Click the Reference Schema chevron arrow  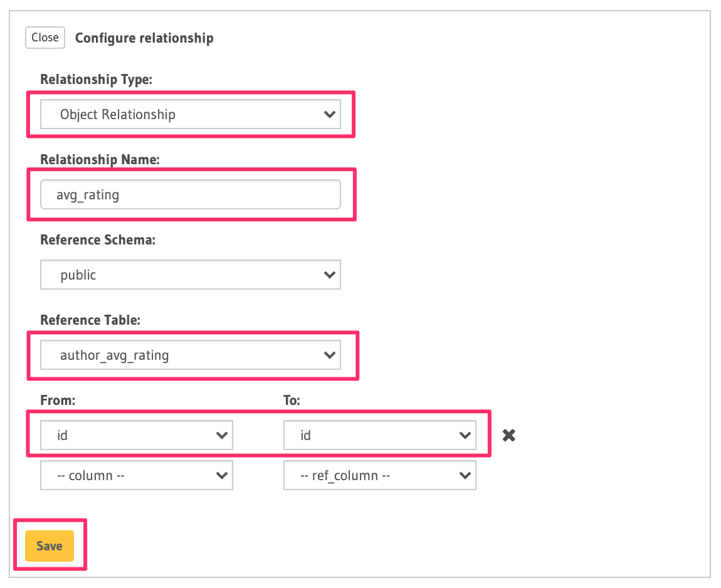pyautogui.click(x=329, y=275)
